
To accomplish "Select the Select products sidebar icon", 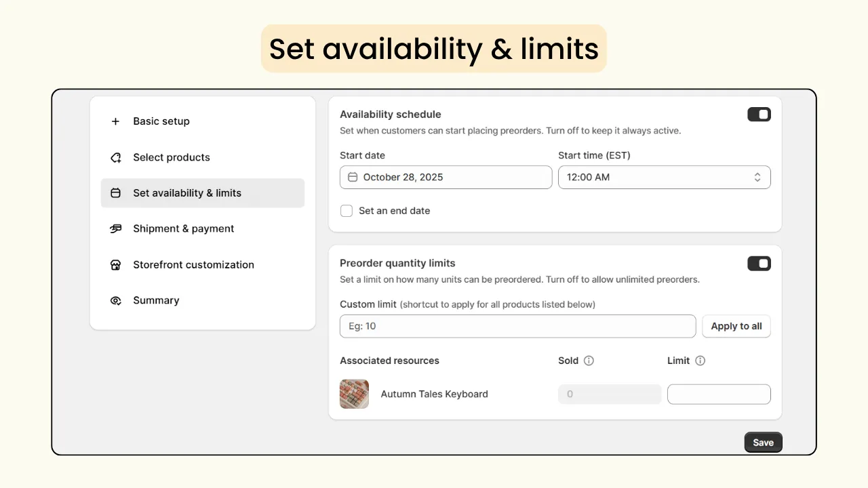I will [115, 157].
